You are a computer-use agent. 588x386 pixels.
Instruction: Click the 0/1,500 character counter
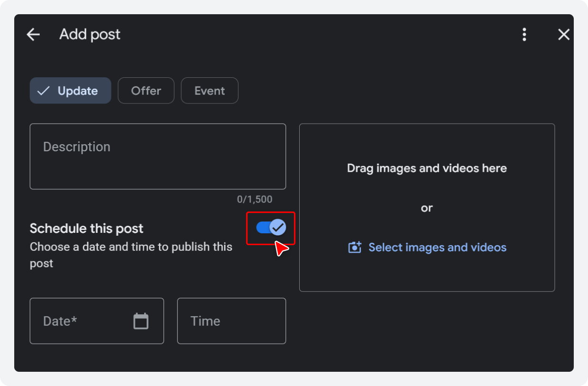pyautogui.click(x=255, y=200)
